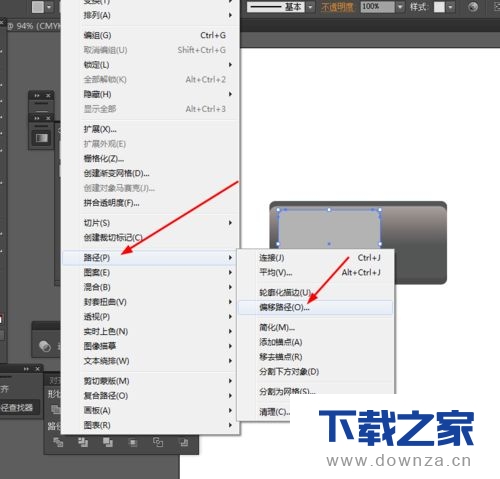Choose 清理(C)... in Path submenu
500x479 pixels.
click(274, 412)
